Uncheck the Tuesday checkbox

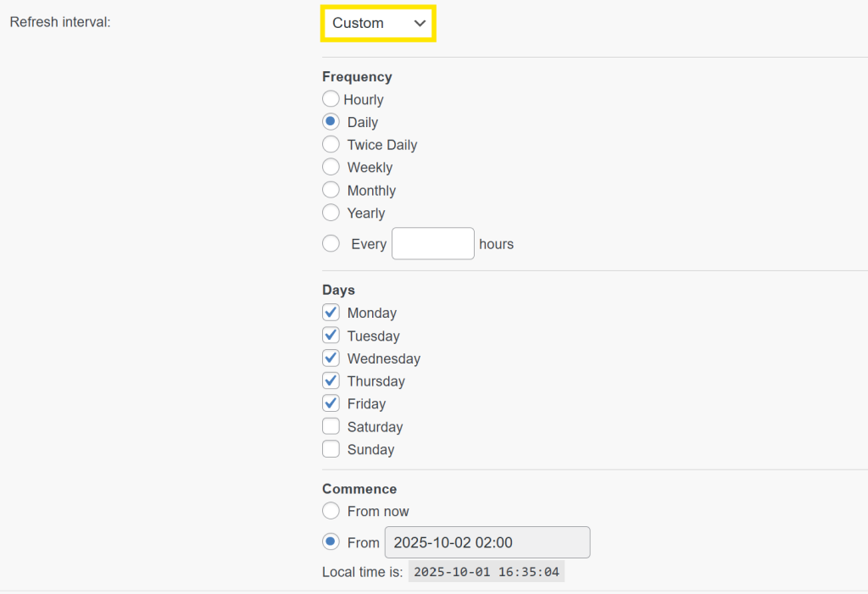[x=331, y=336]
